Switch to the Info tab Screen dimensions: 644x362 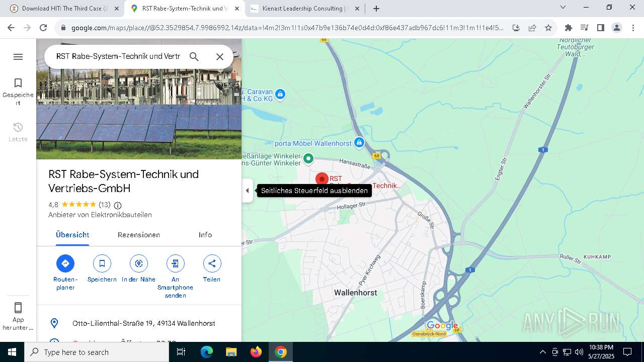click(x=205, y=235)
